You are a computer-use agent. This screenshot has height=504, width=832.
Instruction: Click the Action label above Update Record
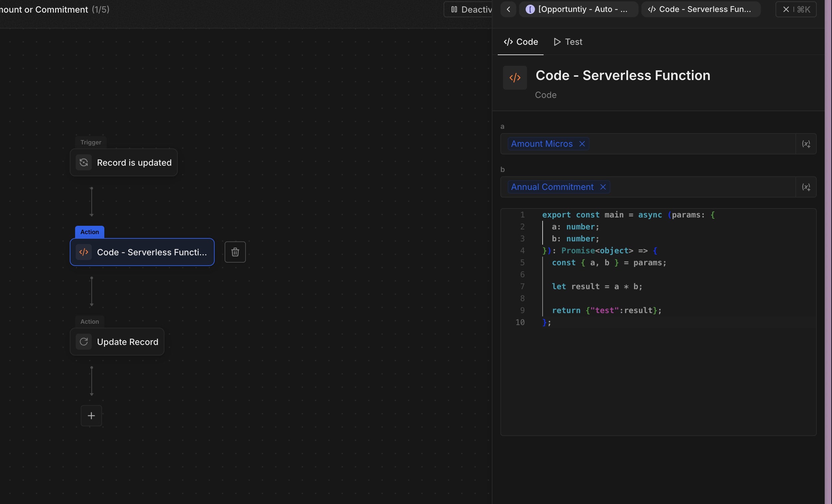click(89, 321)
